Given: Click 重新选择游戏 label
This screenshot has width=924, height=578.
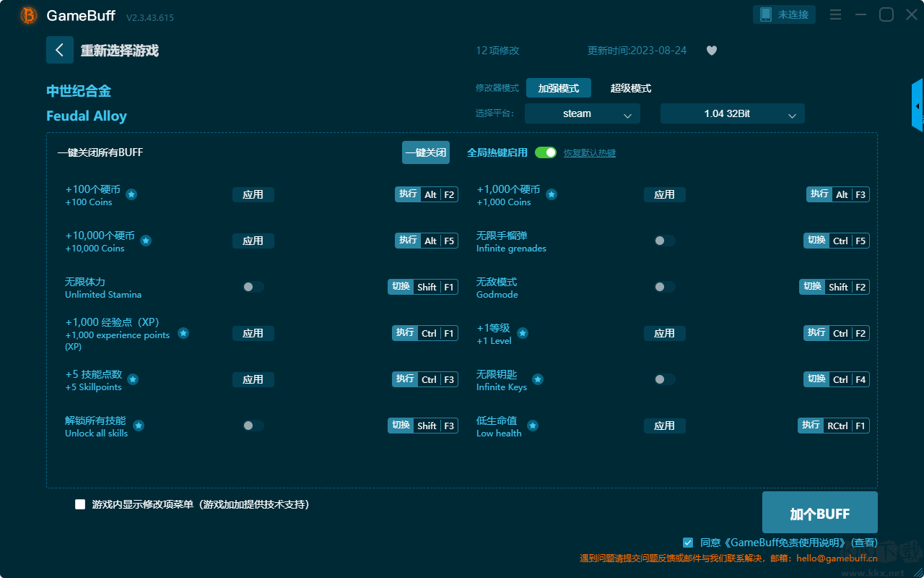Looking at the screenshot, I should (120, 51).
